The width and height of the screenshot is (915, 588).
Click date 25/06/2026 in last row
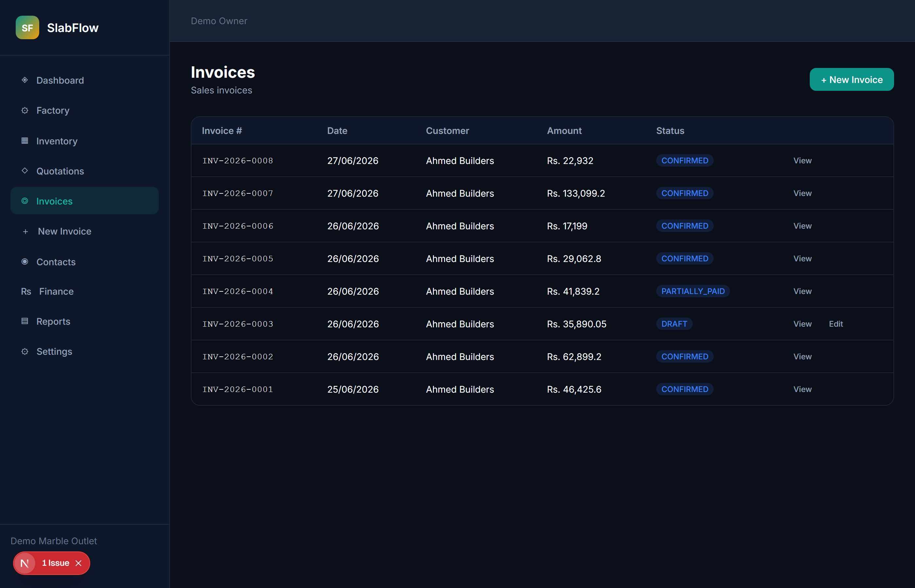click(353, 389)
